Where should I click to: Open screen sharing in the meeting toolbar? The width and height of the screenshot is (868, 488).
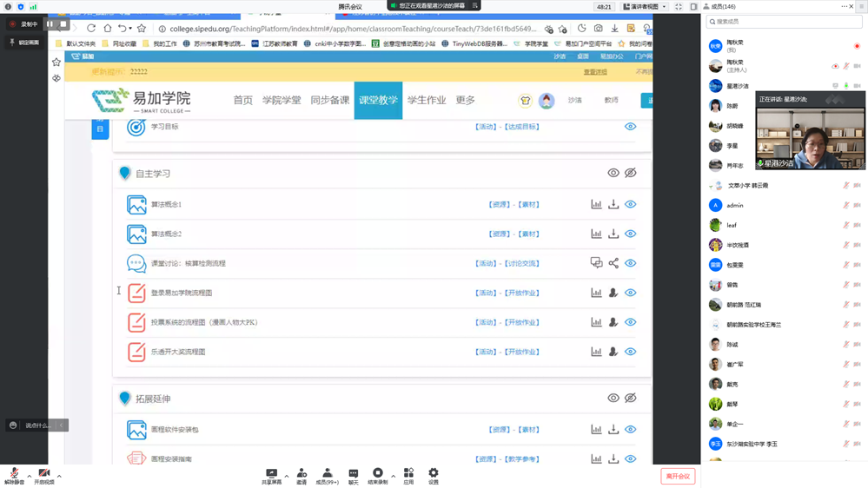(x=271, y=475)
